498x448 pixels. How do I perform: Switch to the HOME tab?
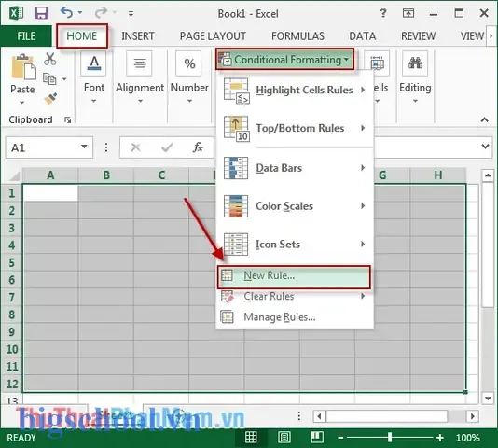(82, 35)
